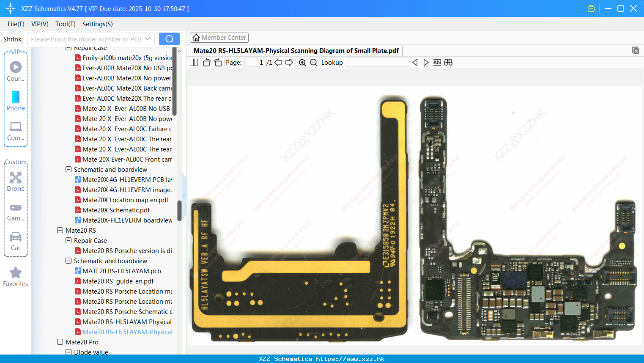Open Mate20 RS-HL5LAYAM Physical file above highlighted
The image size is (644, 363).
coord(127,322)
